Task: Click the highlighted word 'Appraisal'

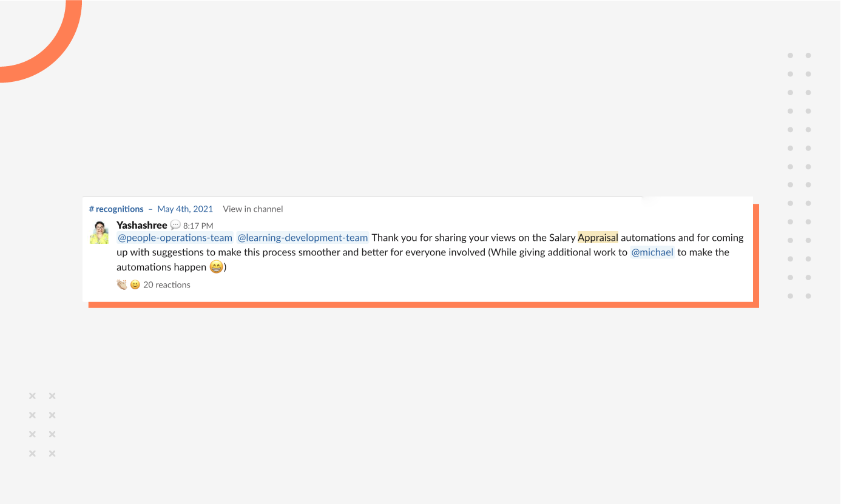Action: 598,238
